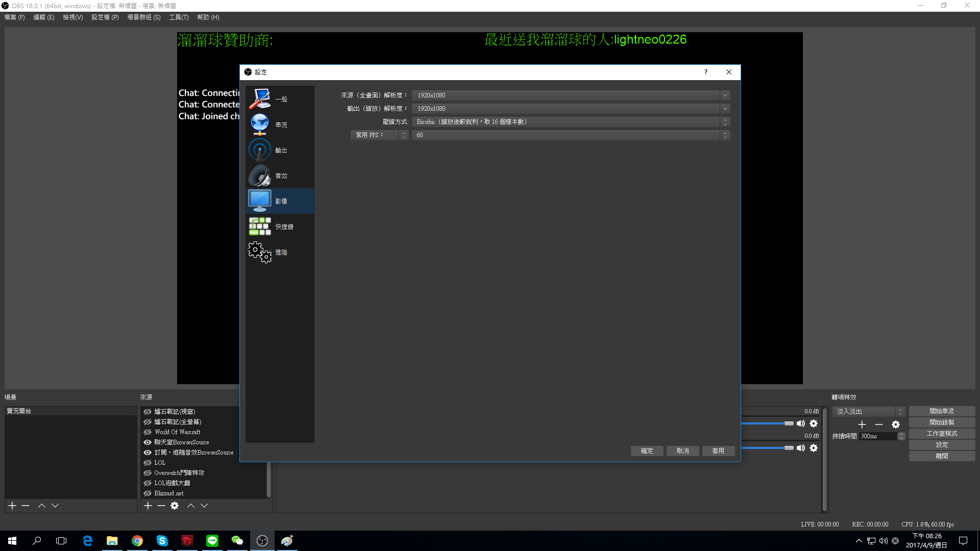Click 取消 (Cancel) button to discard changes
The height and width of the screenshot is (551, 980).
pos(682,450)
